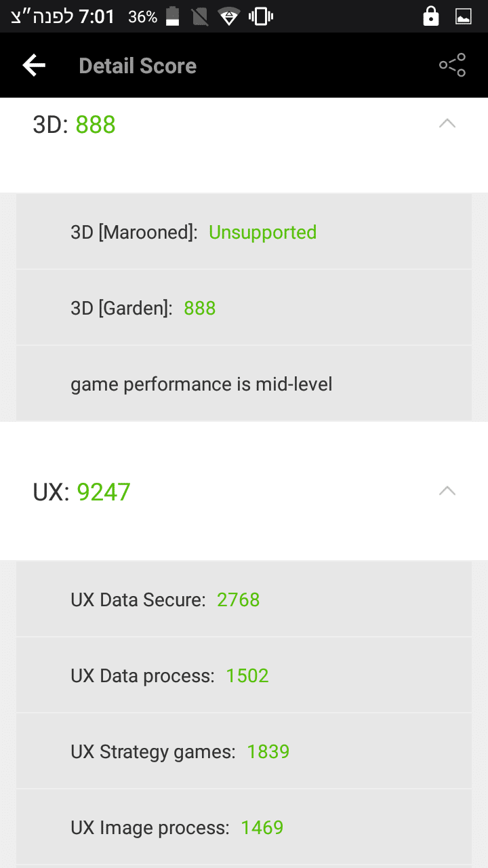The width and height of the screenshot is (488, 868).
Task: Tap the Detail Score title
Action: coord(138,66)
